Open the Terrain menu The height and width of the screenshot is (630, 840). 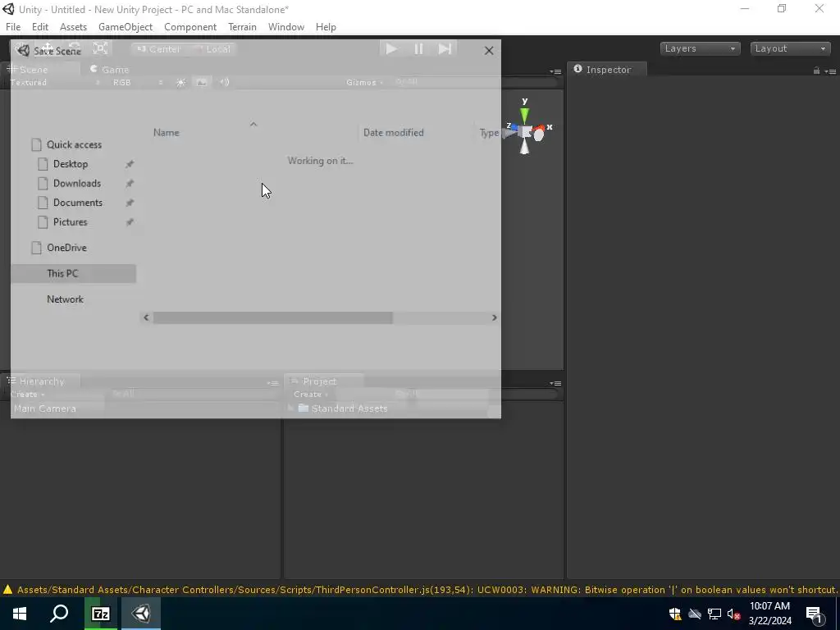click(x=242, y=27)
